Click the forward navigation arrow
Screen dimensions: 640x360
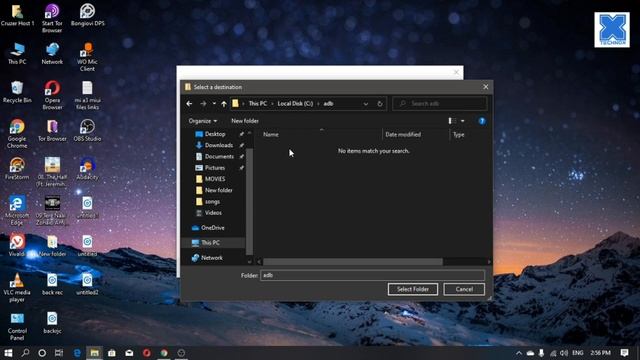click(203, 104)
